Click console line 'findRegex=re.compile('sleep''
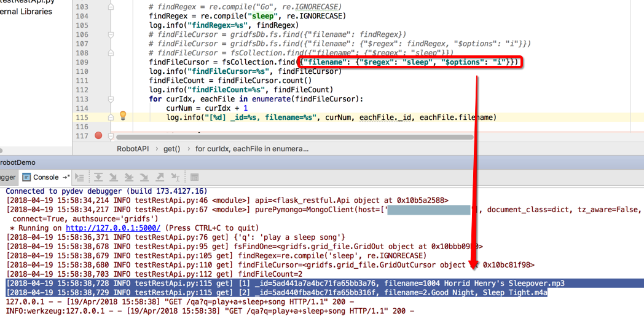The image size is (644, 318). (217, 255)
